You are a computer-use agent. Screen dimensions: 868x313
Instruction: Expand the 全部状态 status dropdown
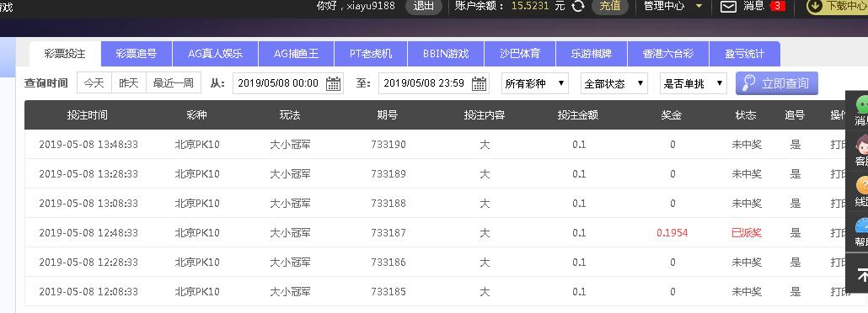tap(614, 83)
